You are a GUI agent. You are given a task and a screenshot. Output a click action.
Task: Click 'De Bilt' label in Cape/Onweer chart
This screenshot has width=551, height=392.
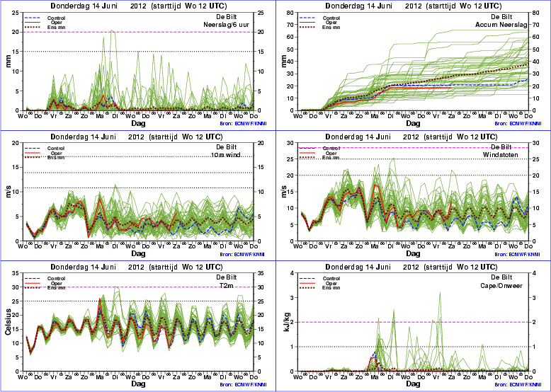pos(501,277)
